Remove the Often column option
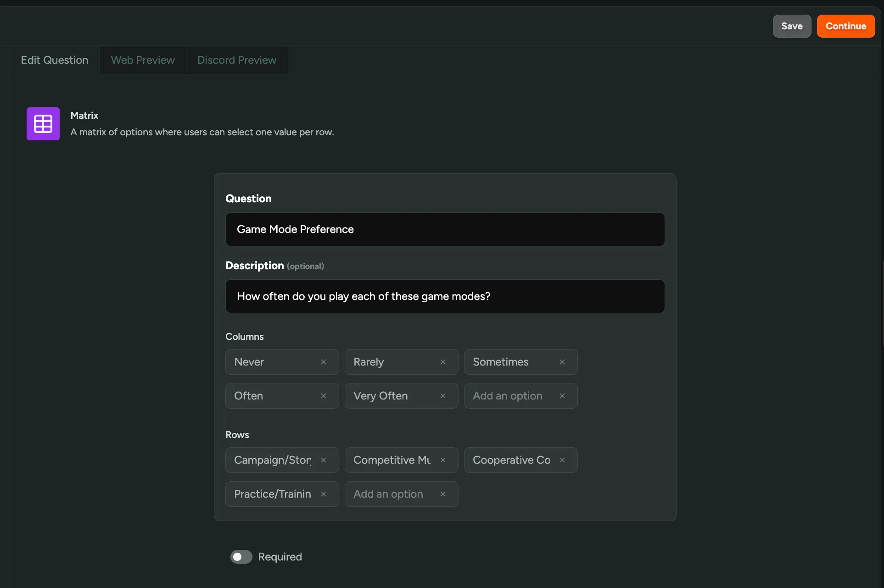Viewport: 884px width, 588px height. 324,396
